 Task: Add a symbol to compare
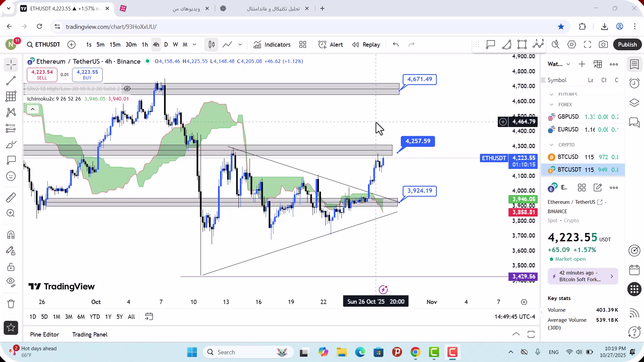[x=71, y=45]
